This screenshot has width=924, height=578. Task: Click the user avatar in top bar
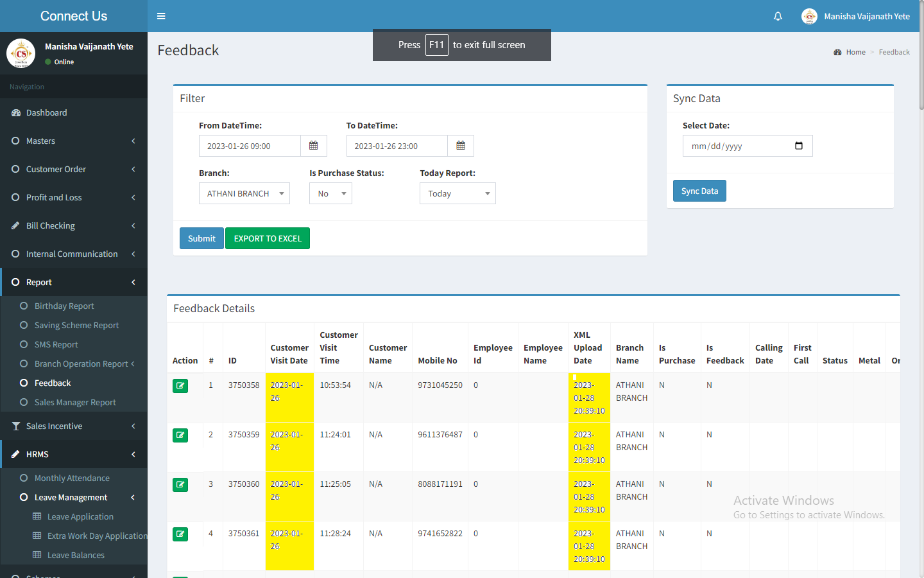pyautogui.click(x=809, y=16)
